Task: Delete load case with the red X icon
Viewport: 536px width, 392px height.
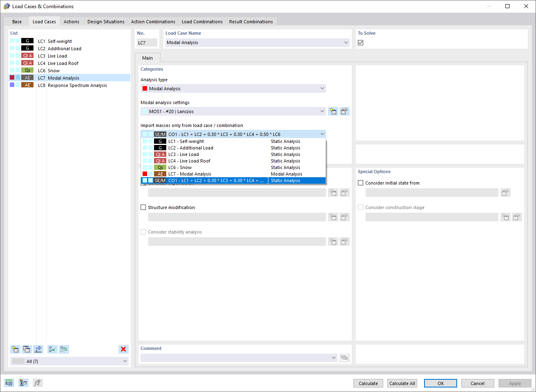Action: pos(123,349)
